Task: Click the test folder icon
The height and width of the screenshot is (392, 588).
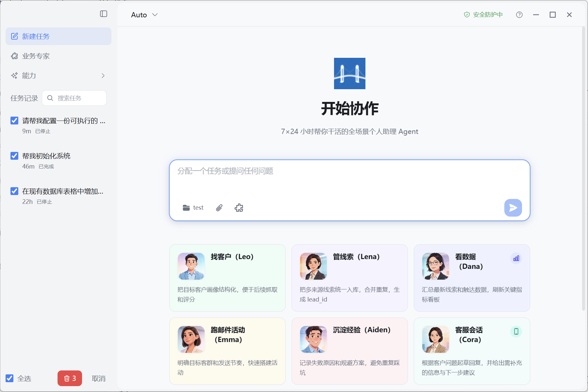Action: [186, 208]
